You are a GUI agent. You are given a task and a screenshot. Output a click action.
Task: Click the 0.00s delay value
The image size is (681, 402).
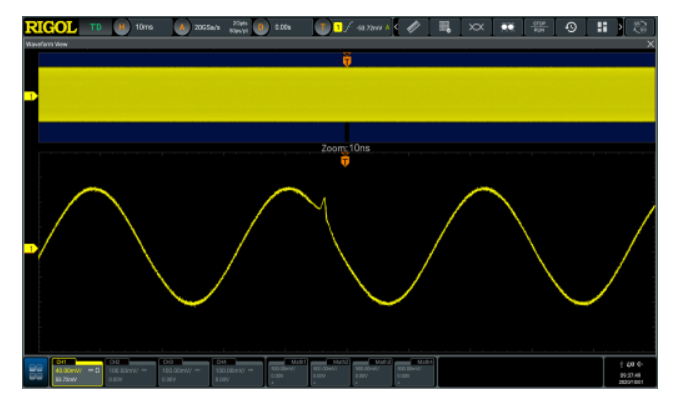coord(283,27)
